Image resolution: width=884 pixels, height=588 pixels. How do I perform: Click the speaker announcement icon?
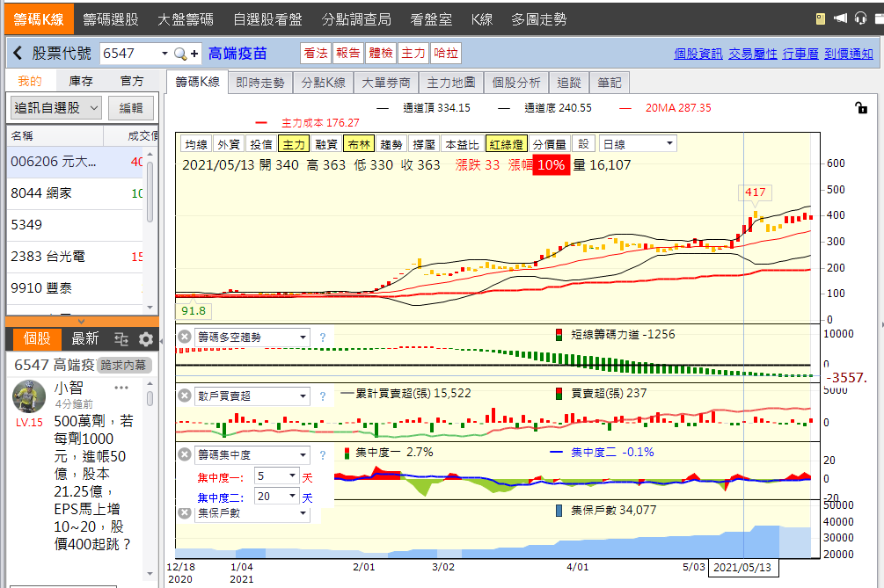[838, 18]
